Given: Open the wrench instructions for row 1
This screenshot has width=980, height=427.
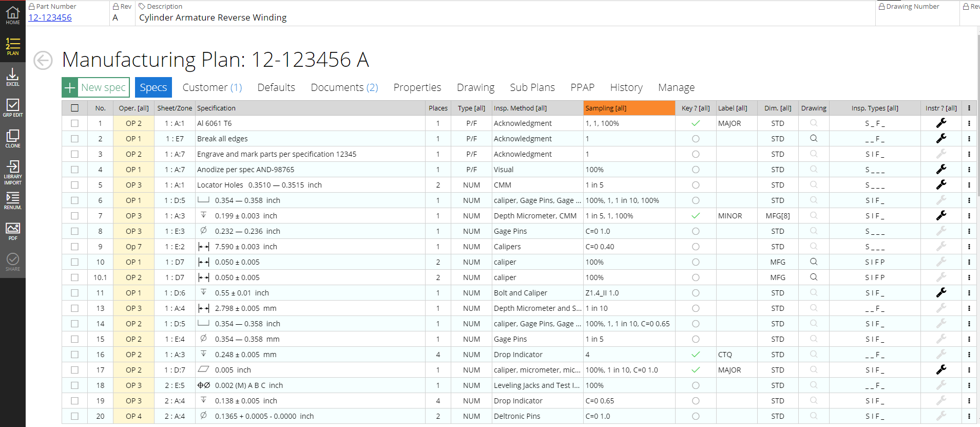Looking at the screenshot, I should (941, 123).
